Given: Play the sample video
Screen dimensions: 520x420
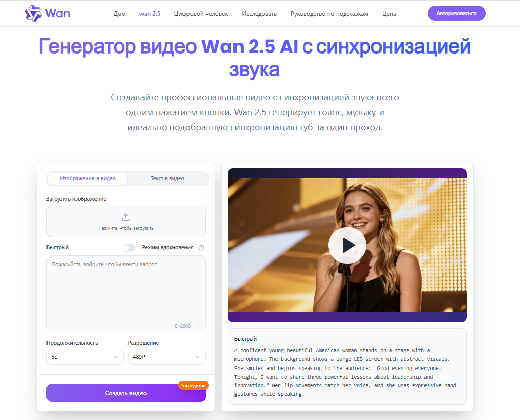Looking at the screenshot, I should [347, 245].
